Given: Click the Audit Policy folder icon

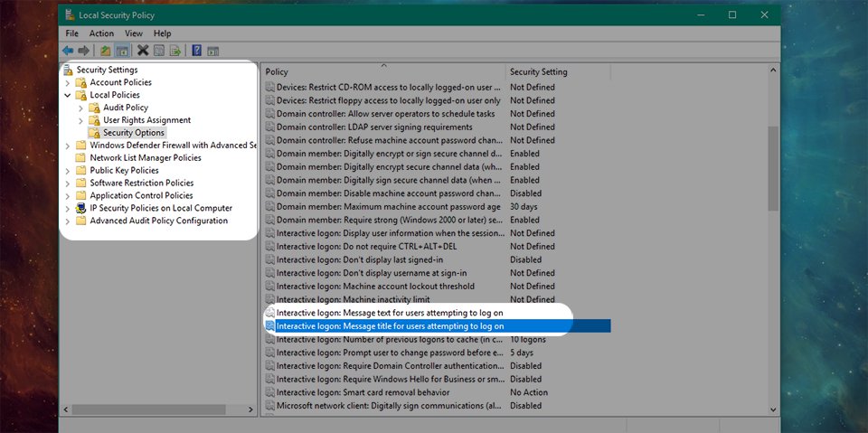Looking at the screenshot, I should (95, 108).
